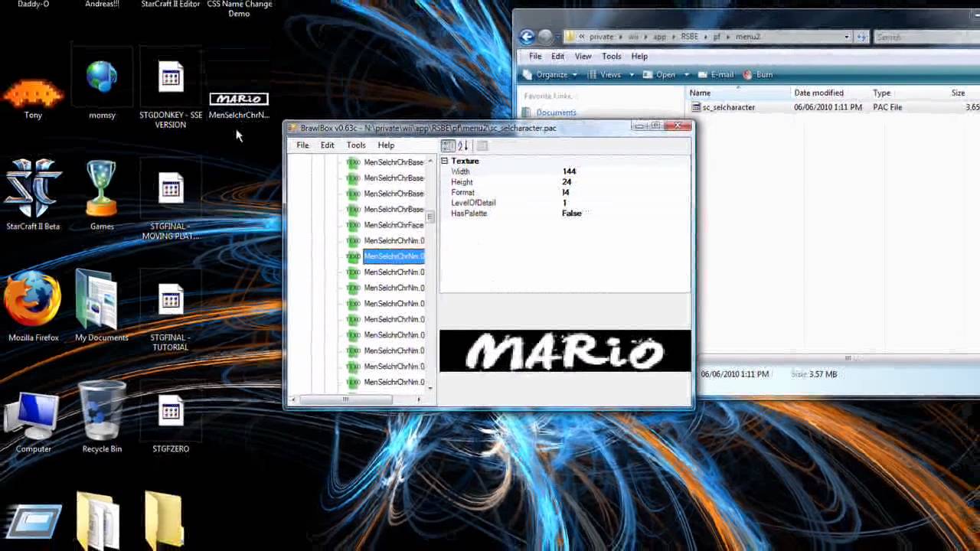This screenshot has width=980, height=551.
Task: Click the BrawlBox tree horizontal scrollbar thumb
Action: 346,399
